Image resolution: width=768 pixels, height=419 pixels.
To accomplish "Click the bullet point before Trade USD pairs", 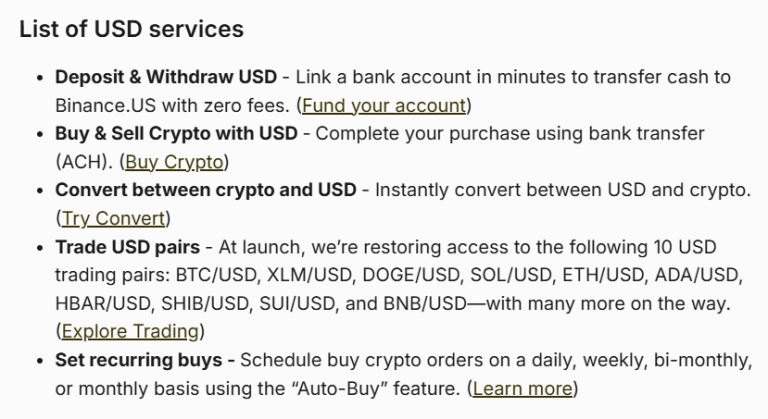I will point(40,247).
